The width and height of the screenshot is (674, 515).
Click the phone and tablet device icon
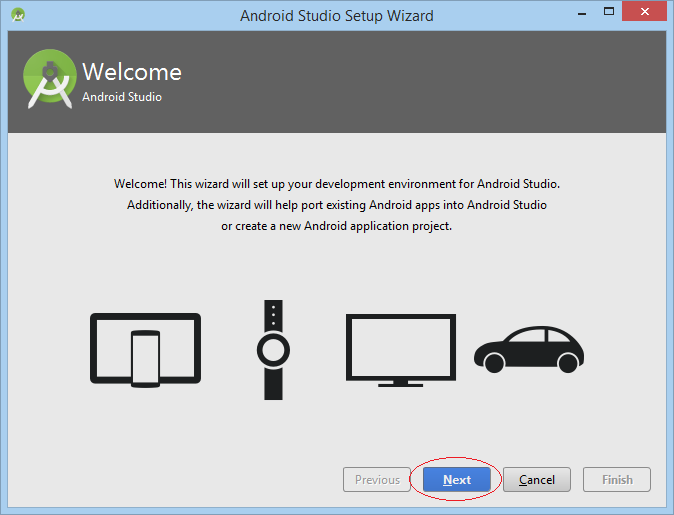click(x=145, y=350)
